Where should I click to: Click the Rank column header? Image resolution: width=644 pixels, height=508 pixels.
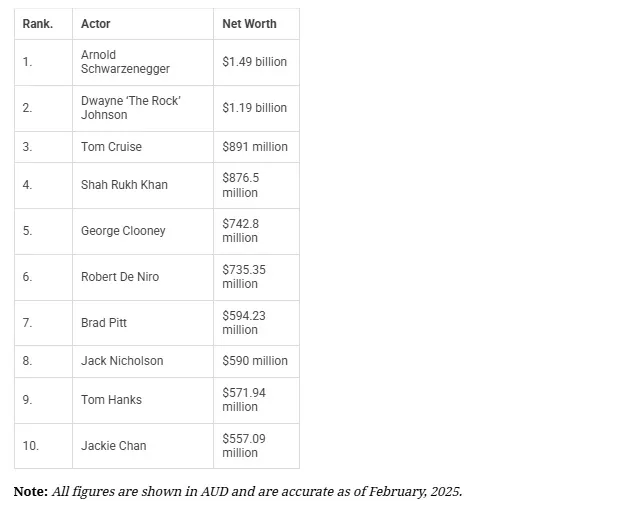tap(37, 23)
